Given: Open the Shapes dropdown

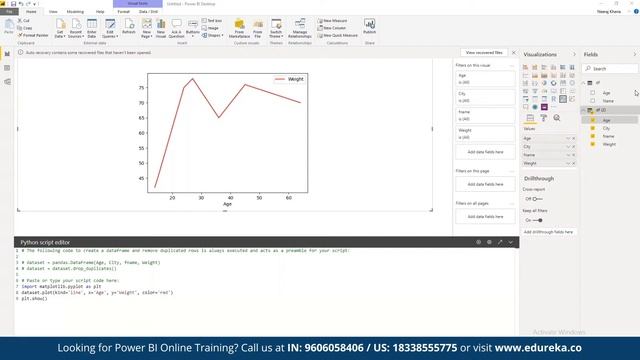Looking at the screenshot, I should pos(213,36).
